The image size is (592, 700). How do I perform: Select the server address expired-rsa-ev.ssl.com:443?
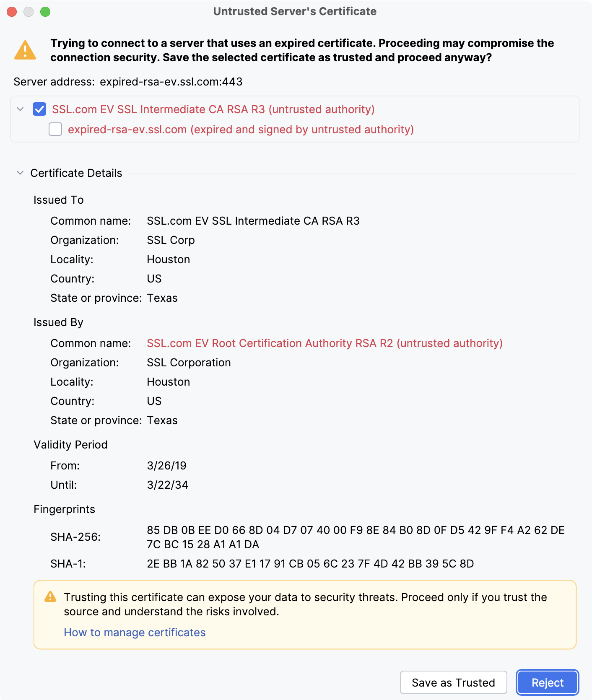171,81
